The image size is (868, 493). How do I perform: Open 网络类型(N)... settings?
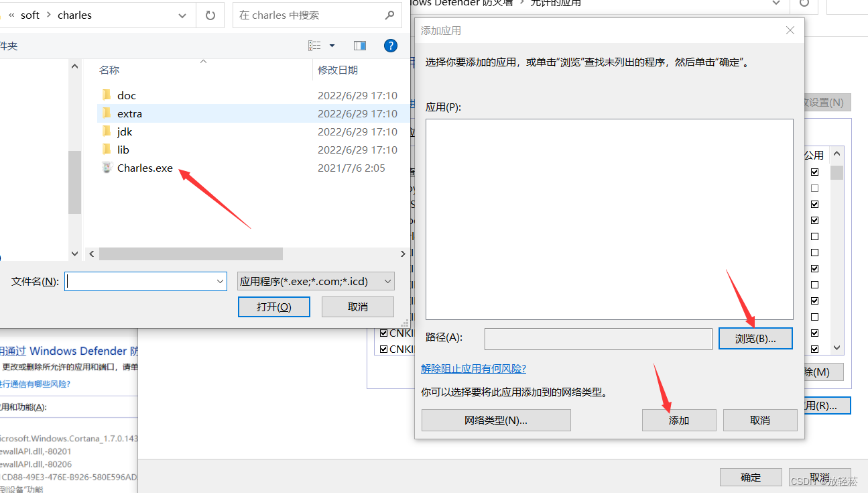496,421
